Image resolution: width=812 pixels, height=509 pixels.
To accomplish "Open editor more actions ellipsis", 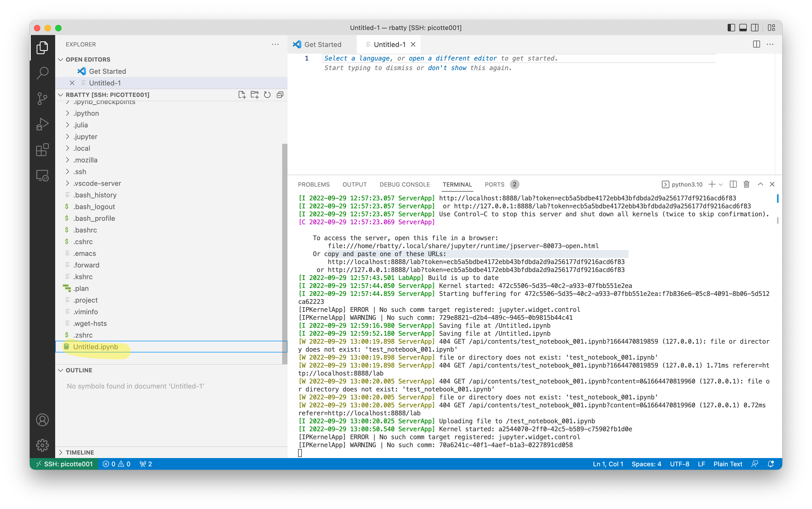I will (770, 44).
